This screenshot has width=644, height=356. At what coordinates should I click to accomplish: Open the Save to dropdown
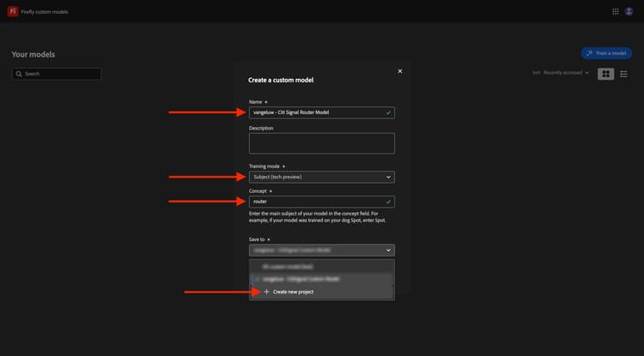tap(322, 250)
